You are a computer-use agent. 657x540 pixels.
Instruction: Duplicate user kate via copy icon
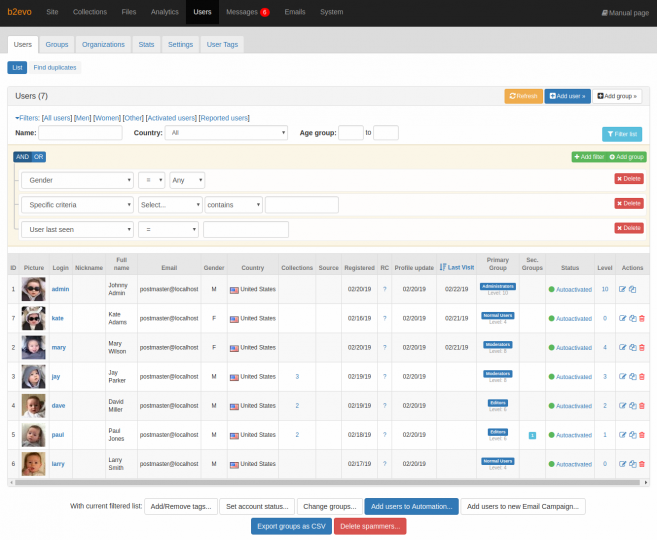[x=632, y=318]
